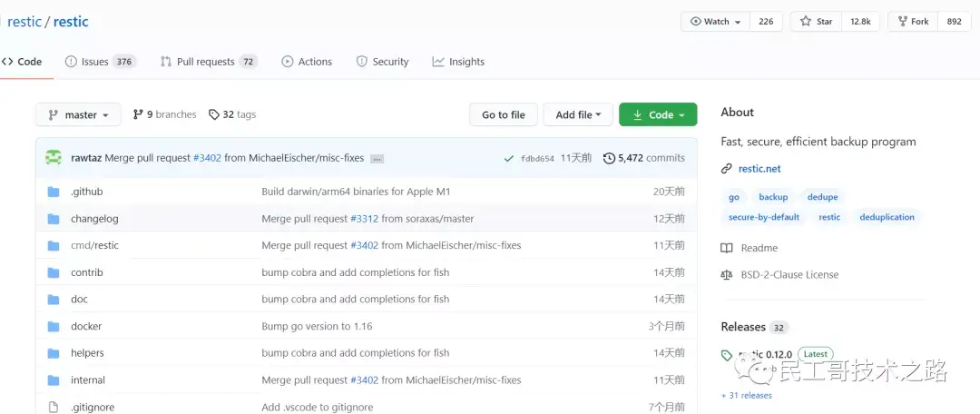Open commit hash fdbd654

(537, 158)
